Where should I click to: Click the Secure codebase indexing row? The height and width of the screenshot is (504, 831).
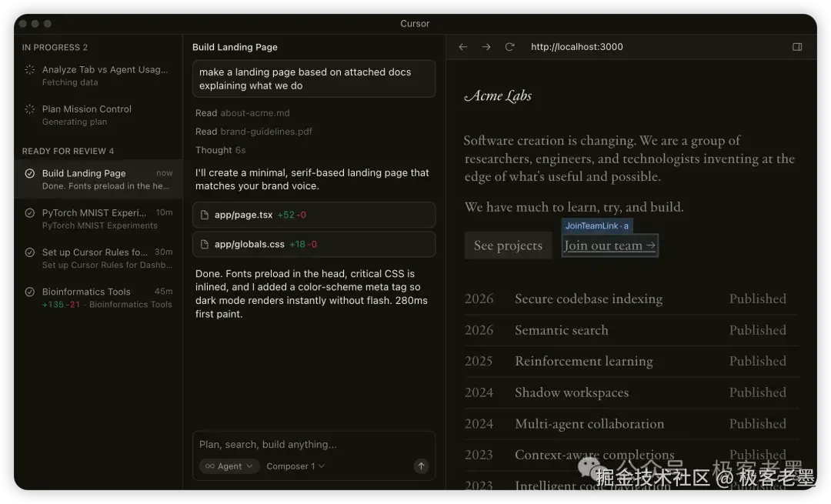click(631, 299)
